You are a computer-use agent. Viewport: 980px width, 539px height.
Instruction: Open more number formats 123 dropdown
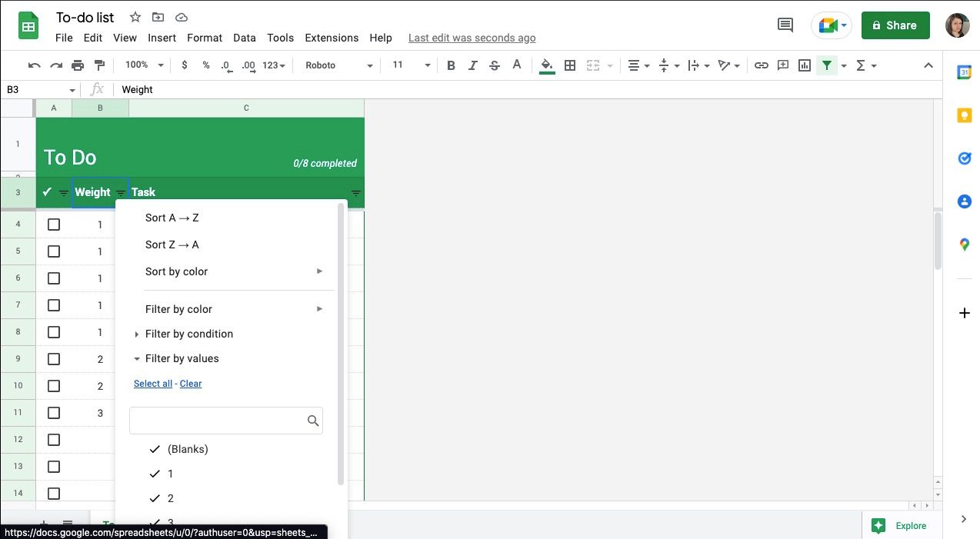coord(274,65)
